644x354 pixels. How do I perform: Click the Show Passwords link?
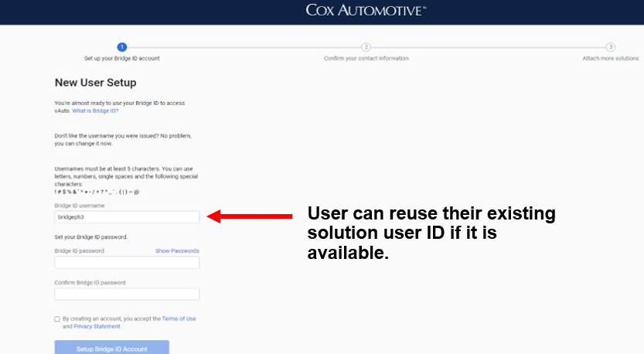click(x=177, y=251)
